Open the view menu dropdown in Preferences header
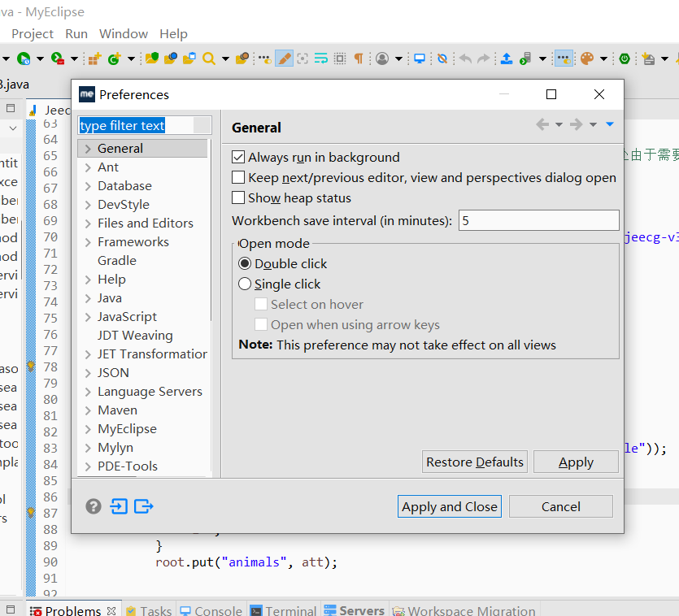 click(x=609, y=124)
